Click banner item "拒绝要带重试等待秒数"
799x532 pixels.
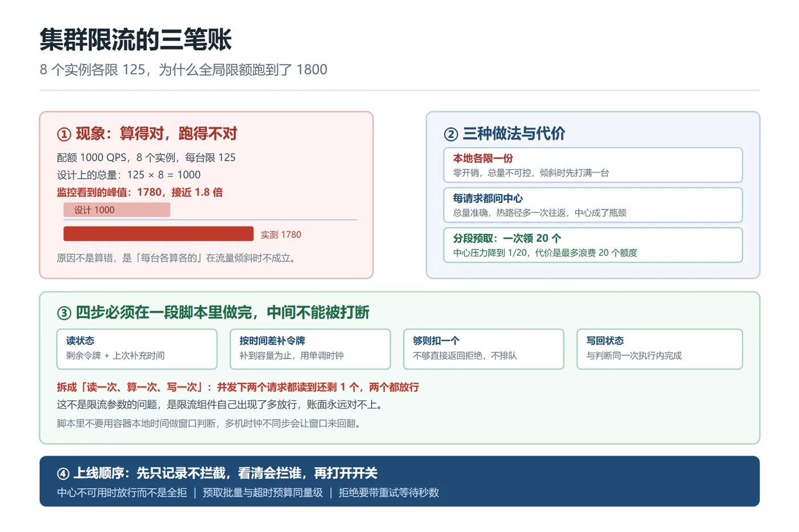pyautogui.click(x=389, y=493)
